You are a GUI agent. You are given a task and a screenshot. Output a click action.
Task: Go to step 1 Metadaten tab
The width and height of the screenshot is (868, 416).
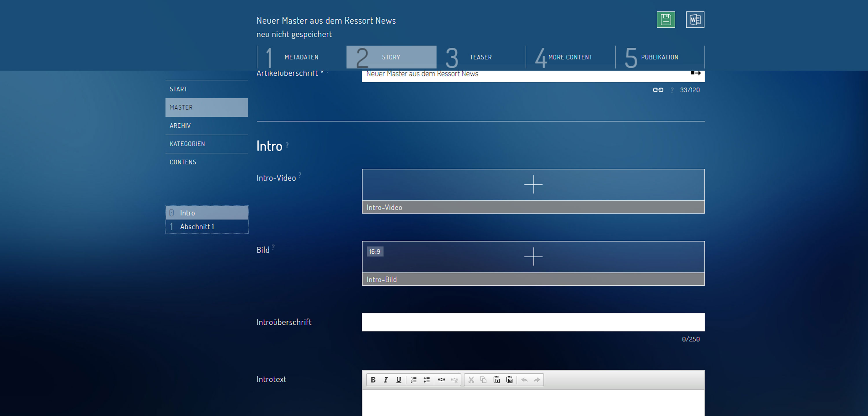[301, 57]
